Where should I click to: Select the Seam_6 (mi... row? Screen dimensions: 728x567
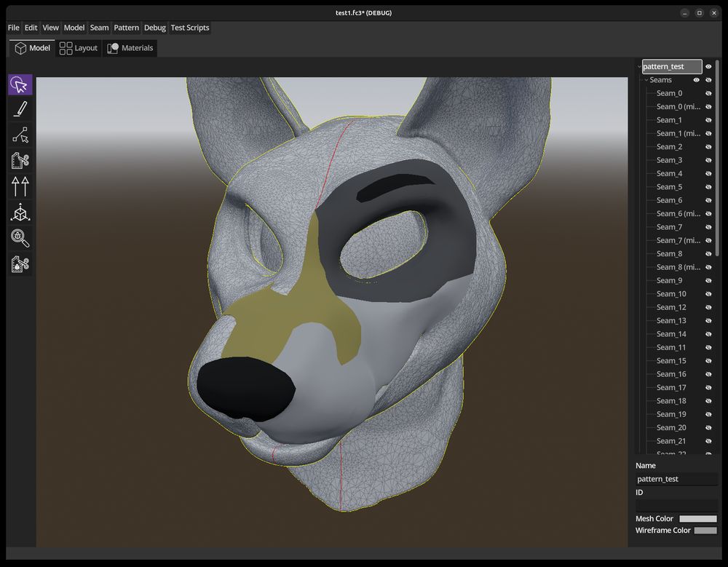coord(678,213)
